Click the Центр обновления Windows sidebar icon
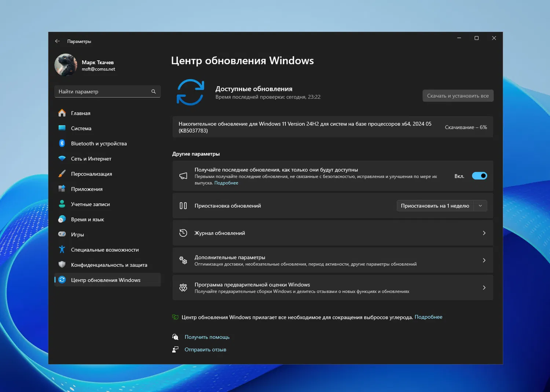Image resolution: width=550 pixels, height=392 pixels. (62, 280)
